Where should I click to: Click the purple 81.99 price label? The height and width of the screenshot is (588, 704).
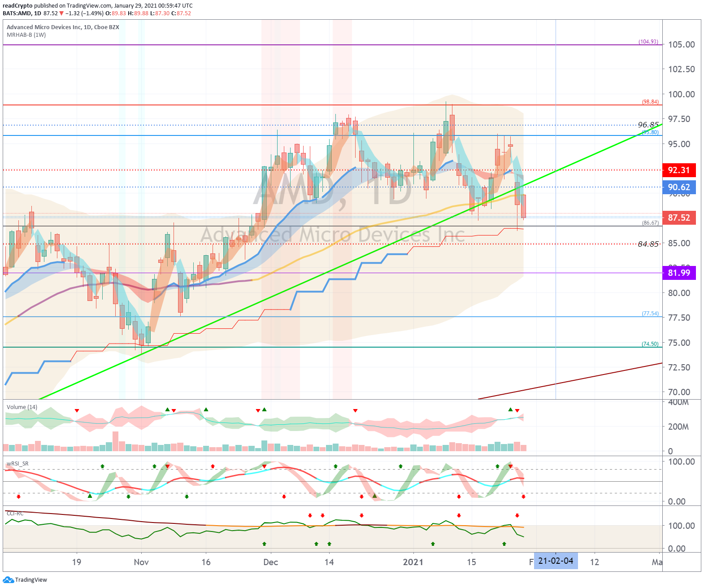coord(679,273)
